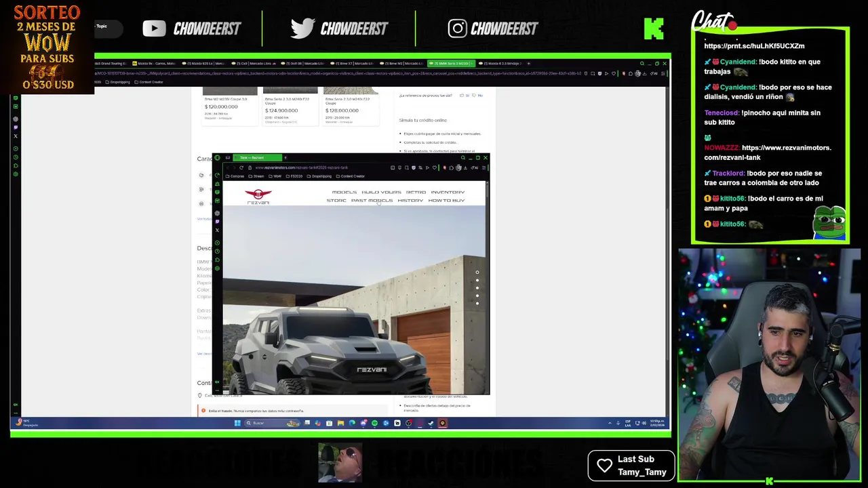Open Steam from the taskbar

pyautogui.click(x=431, y=423)
